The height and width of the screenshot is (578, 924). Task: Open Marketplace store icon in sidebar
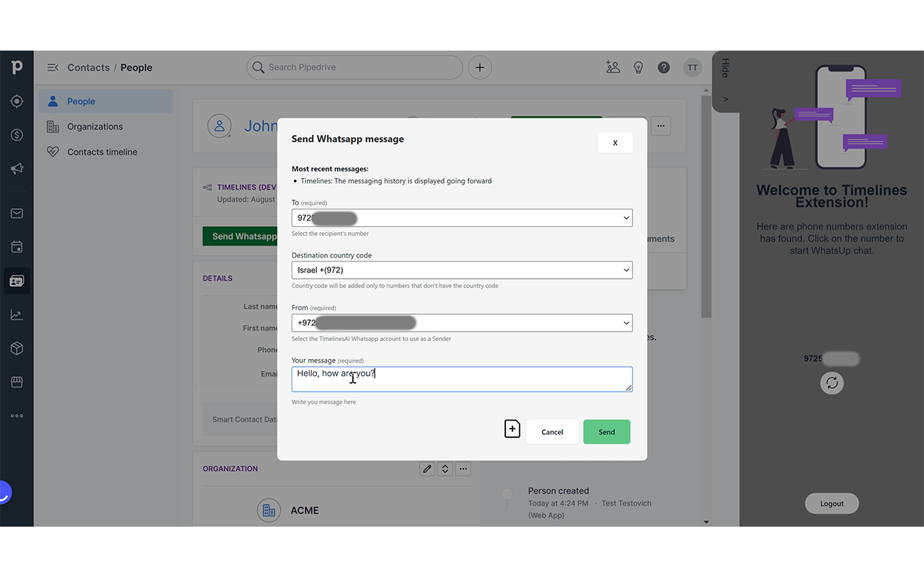pyautogui.click(x=17, y=381)
